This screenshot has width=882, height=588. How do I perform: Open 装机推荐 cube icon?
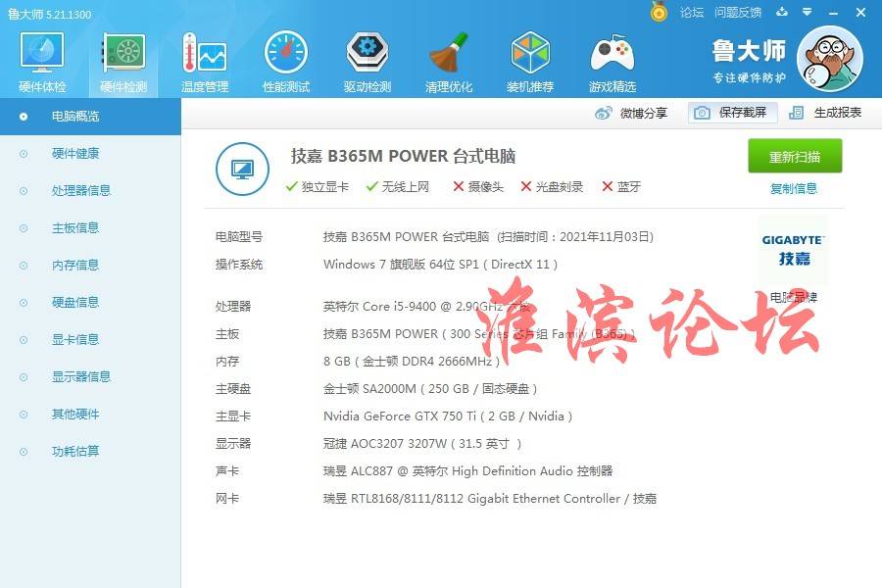point(530,63)
